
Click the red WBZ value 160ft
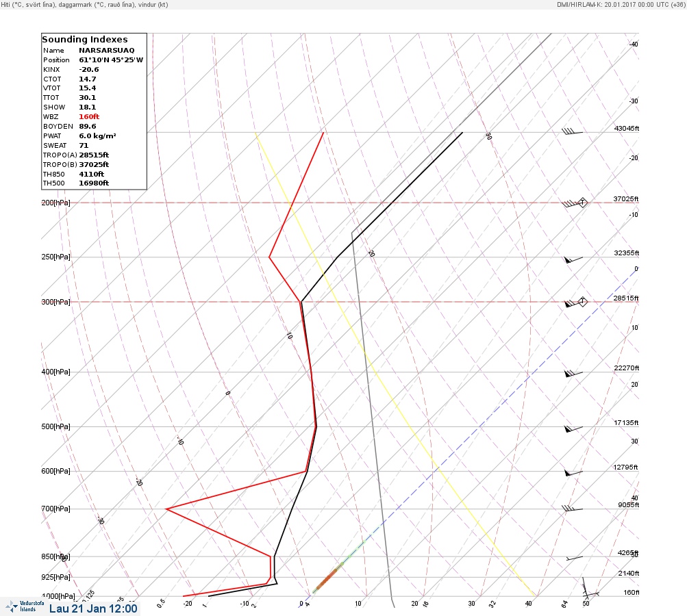point(89,117)
